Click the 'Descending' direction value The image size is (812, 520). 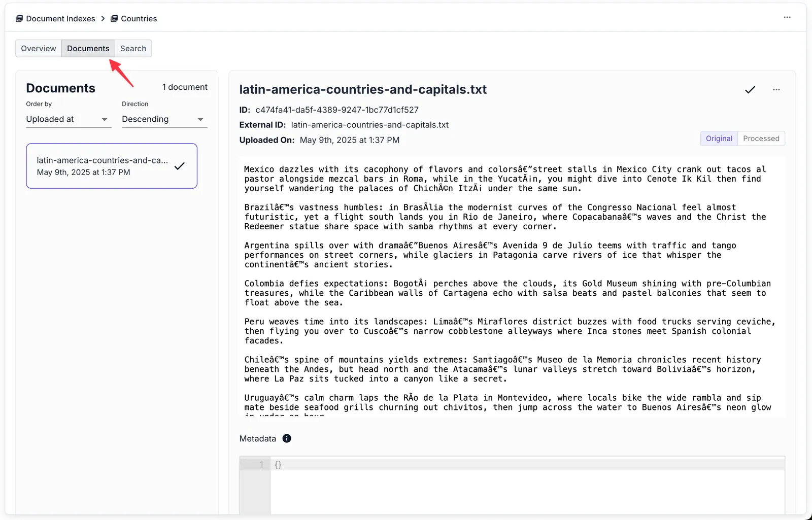(145, 119)
